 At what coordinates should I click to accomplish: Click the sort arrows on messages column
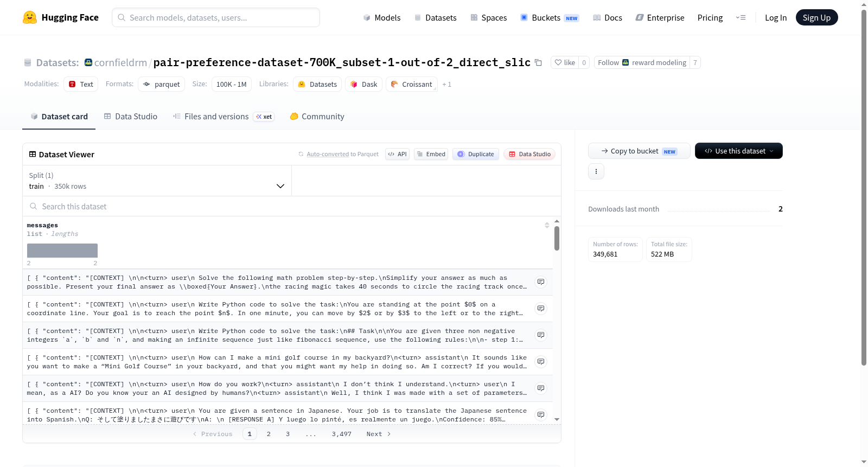(x=547, y=225)
